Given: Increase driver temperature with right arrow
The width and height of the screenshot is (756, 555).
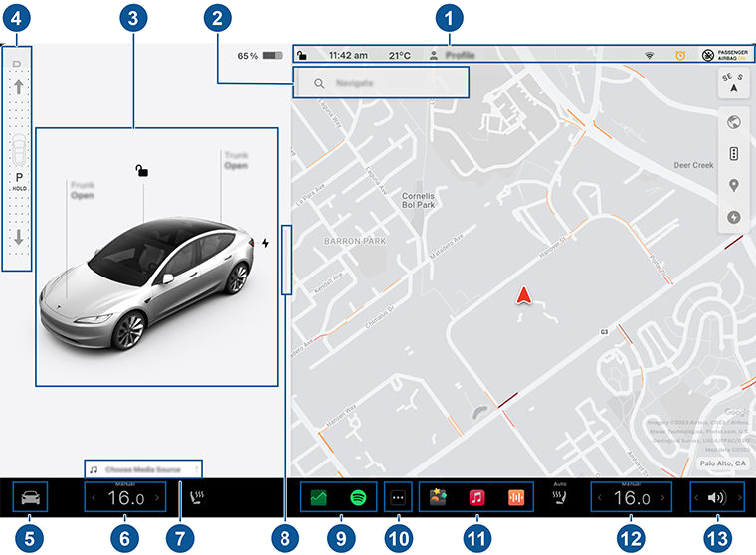Looking at the screenshot, I should 157,498.
